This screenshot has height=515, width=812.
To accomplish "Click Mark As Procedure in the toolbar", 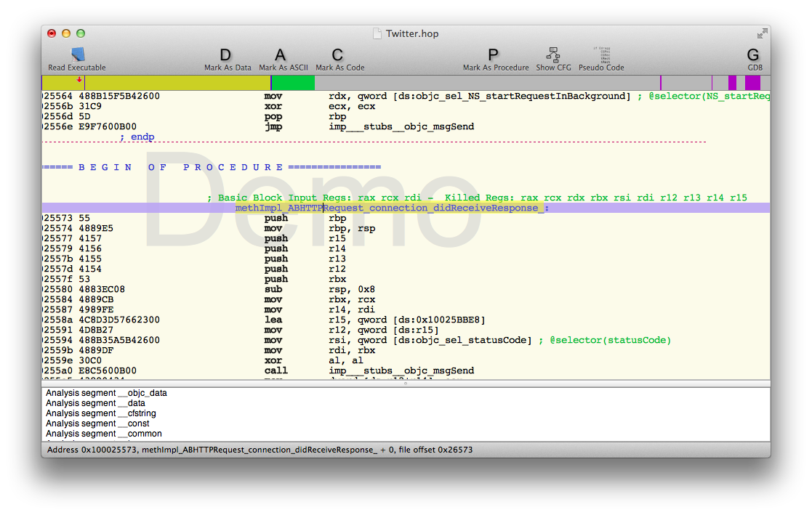I will tap(494, 55).
